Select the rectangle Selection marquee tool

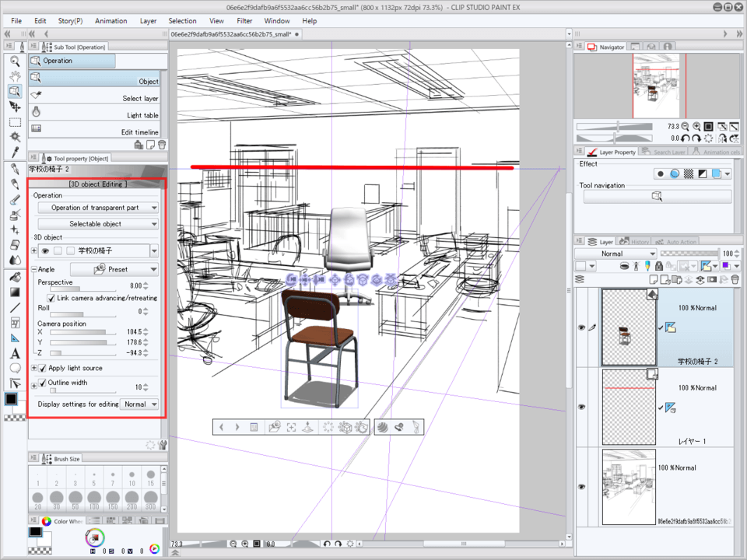[x=15, y=122]
